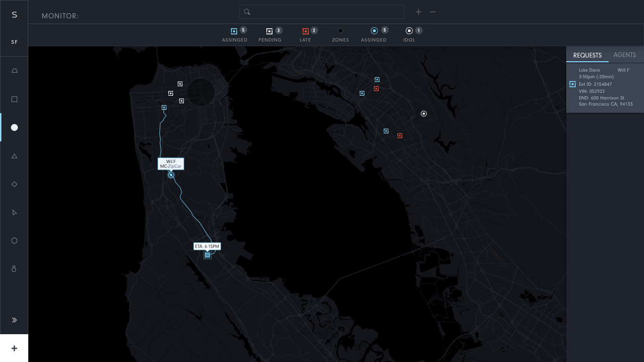Click the Wil.F MC-ZipCar map label
The width and height of the screenshot is (644, 362).
[171, 164]
